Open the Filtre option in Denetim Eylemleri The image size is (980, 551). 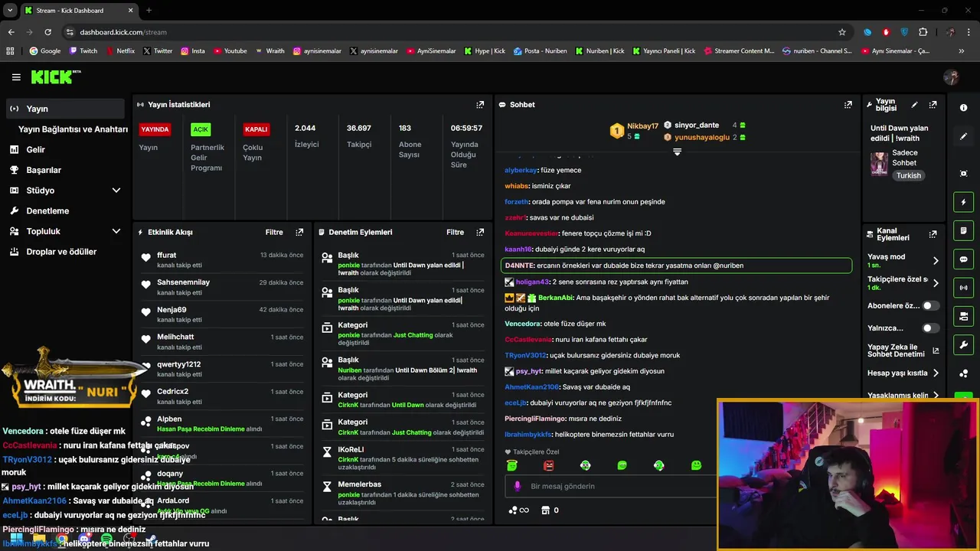click(455, 232)
